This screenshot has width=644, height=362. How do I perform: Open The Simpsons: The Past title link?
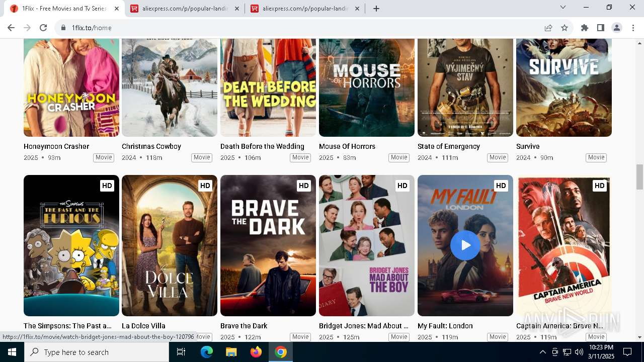pos(67,326)
